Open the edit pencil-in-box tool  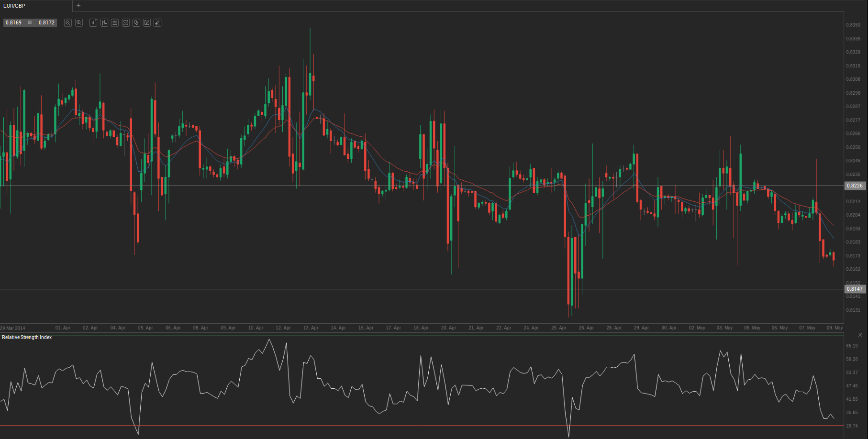click(x=147, y=23)
